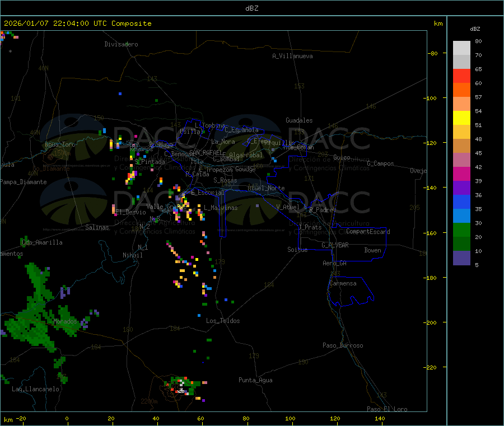The height and width of the screenshot is (426, 504).
Task: Select the El_Desvio map label
Action: coord(130,212)
